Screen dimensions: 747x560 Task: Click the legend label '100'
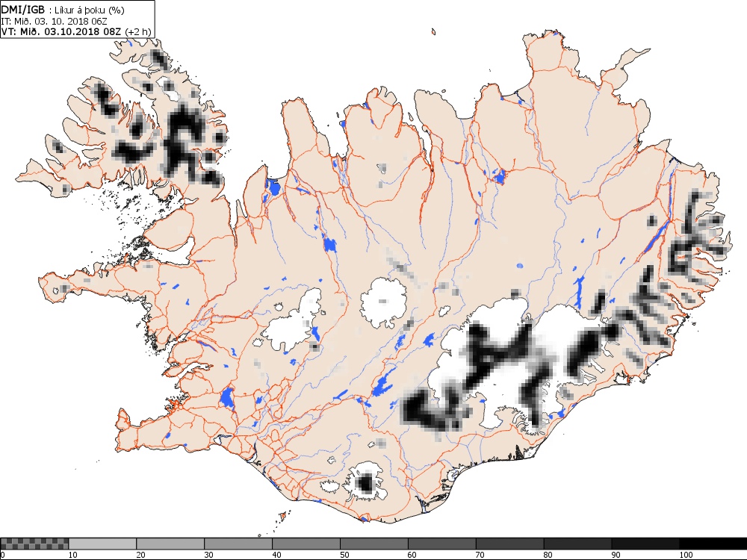686,555
